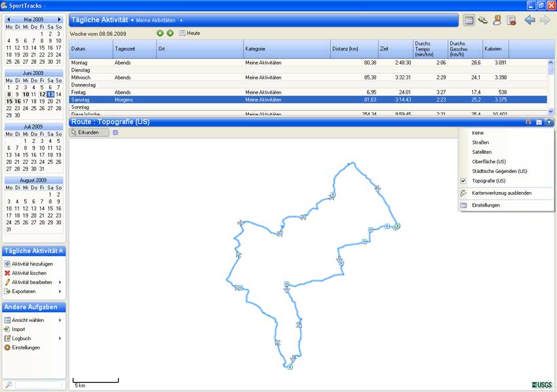The width and height of the screenshot is (557, 392).
Task: Select Topografie (US) checked map option
Action: click(x=488, y=181)
